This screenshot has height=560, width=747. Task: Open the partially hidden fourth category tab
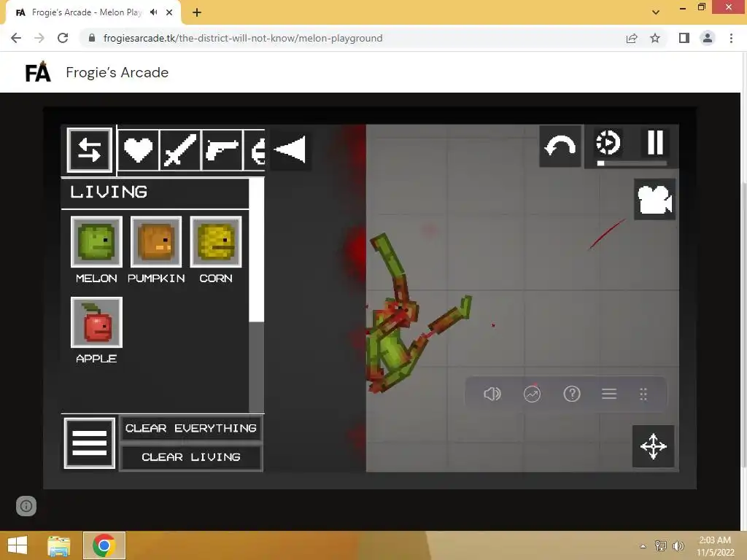pos(255,150)
